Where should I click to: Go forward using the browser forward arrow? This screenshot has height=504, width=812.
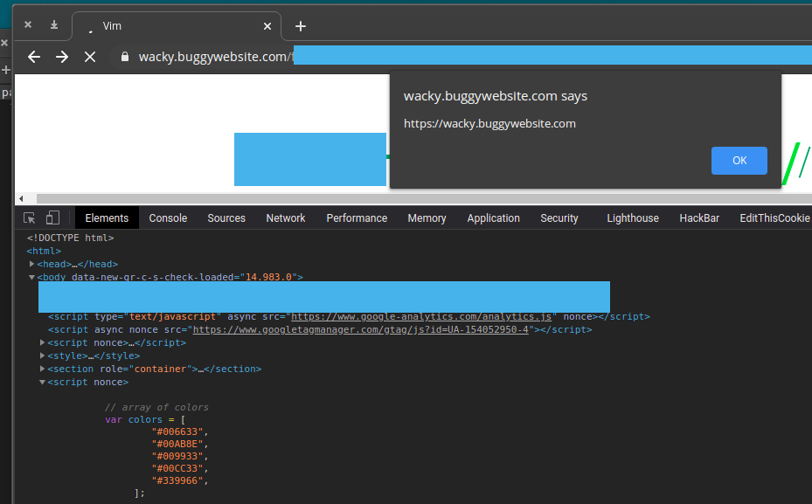tap(62, 57)
